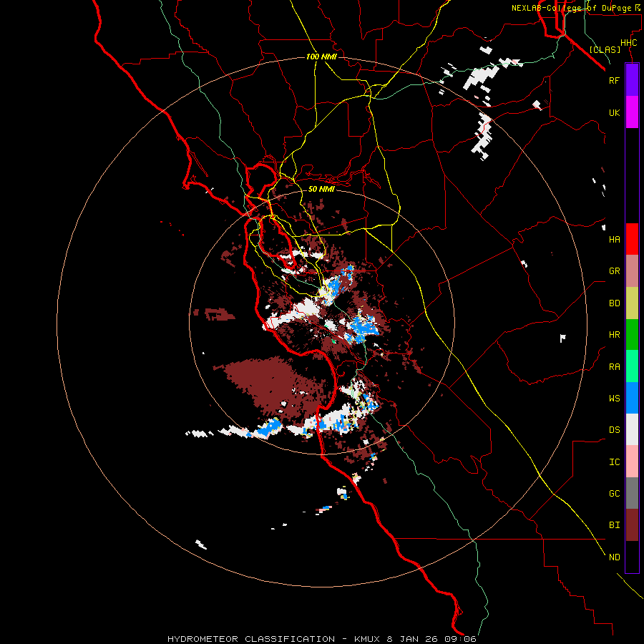The width and height of the screenshot is (644, 644).
Task: Select the GC gray legend swatch
Action: [632, 493]
